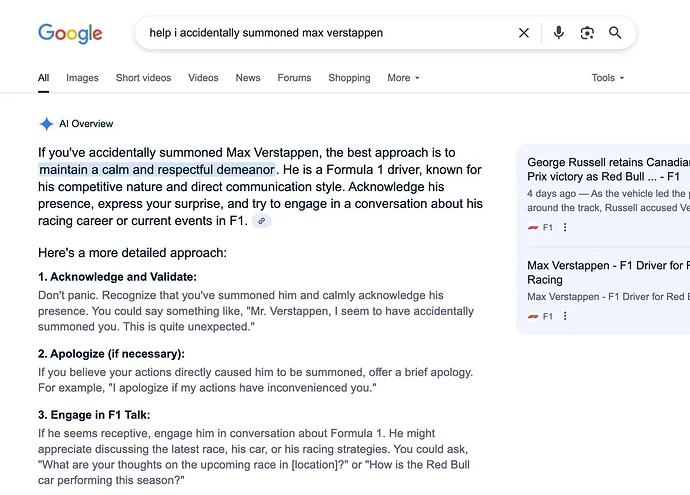This screenshot has width=690, height=495.
Task: Click highlighted 'maintain a calm and respectful demeanor'
Action: click(x=157, y=169)
